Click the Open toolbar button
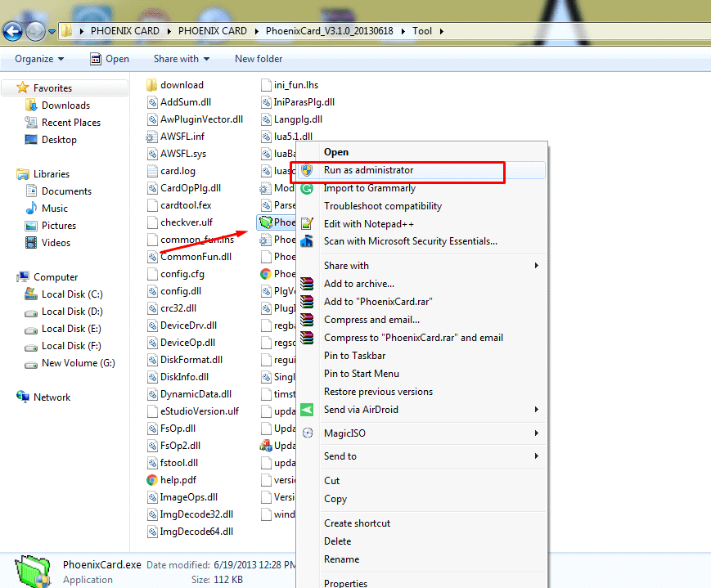The width and height of the screenshot is (711, 588). click(x=110, y=59)
